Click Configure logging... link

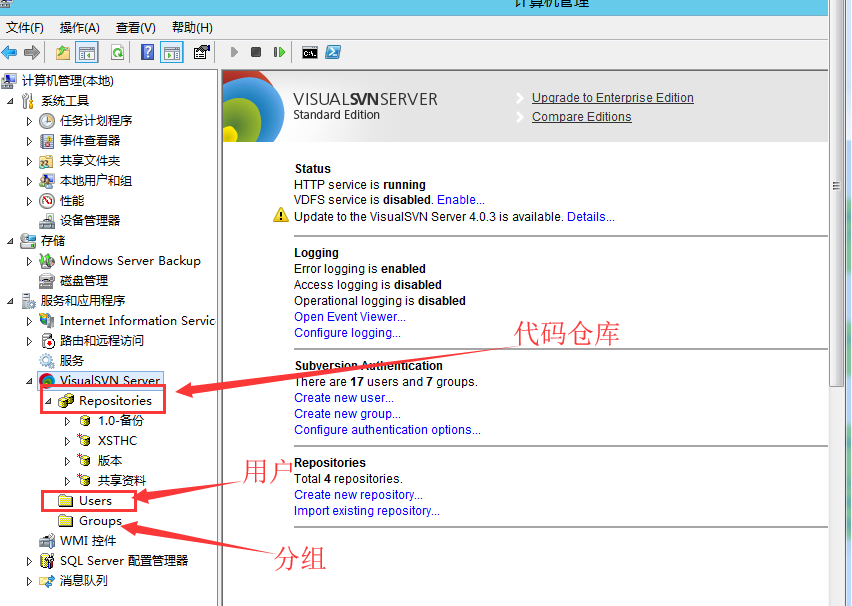pyautogui.click(x=347, y=333)
